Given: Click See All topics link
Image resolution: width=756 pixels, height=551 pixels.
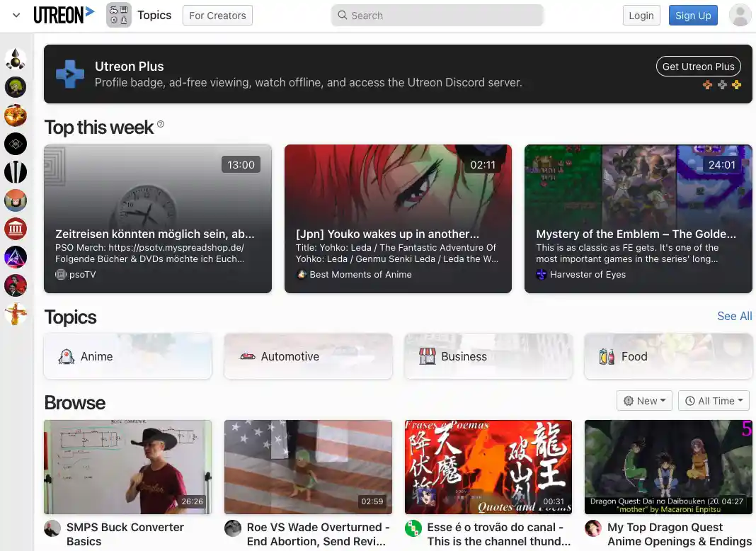Looking at the screenshot, I should 734,316.
